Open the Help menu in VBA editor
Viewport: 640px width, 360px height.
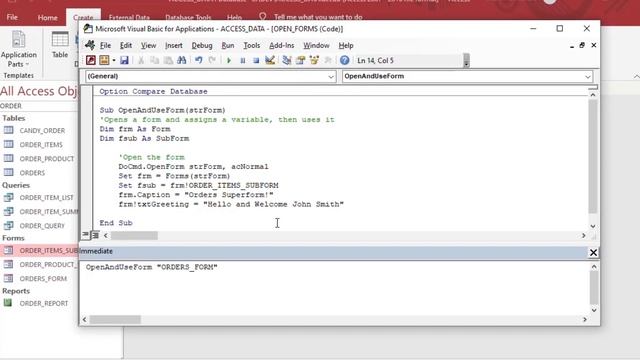(346, 45)
